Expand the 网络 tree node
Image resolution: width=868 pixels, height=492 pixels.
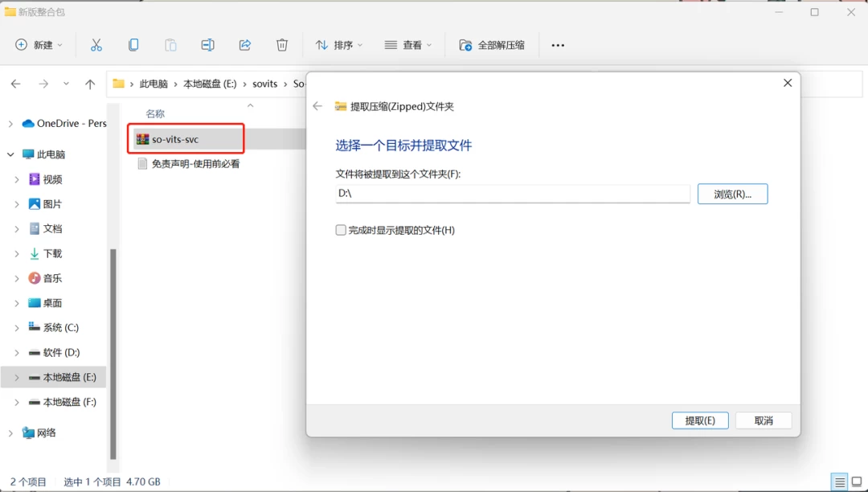pyautogui.click(x=10, y=433)
